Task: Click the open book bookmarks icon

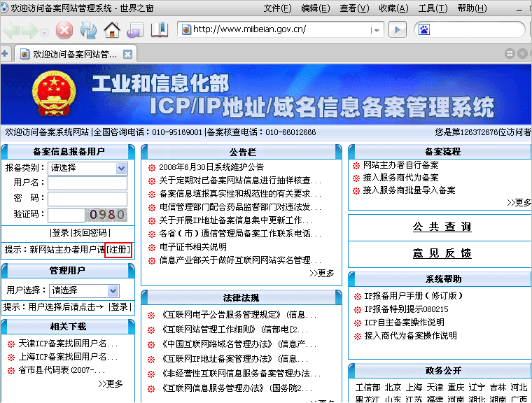Action: (x=160, y=30)
